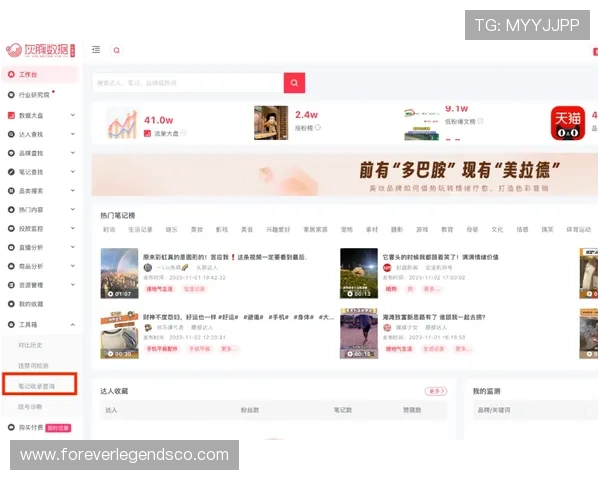
Task: Click the 流量大盘 chart icon card
Action: (x=122, y=124)
